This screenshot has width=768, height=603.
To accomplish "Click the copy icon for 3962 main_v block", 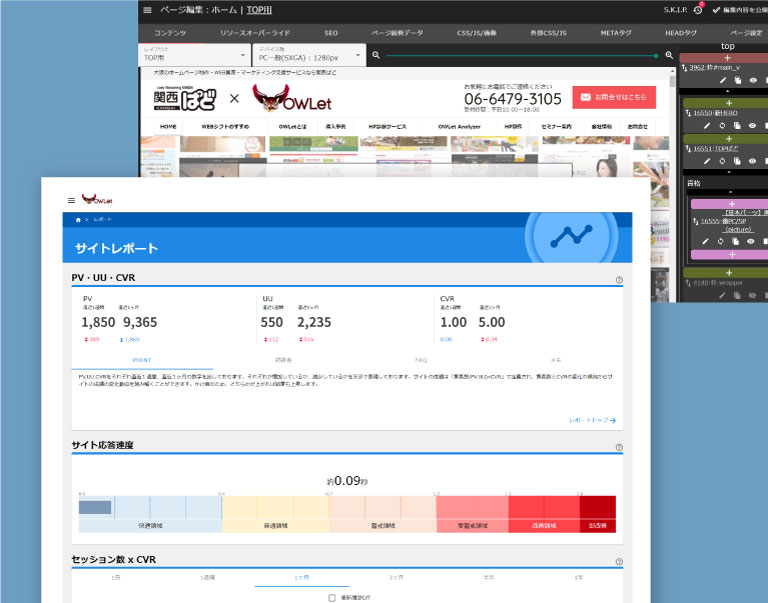I will click(x=736, y=79).
